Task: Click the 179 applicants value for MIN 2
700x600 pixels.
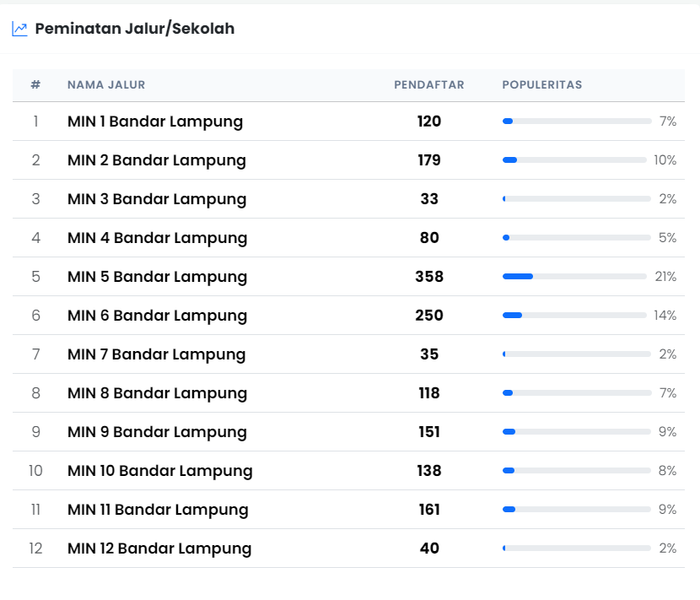Action: (x=428, y=160)
